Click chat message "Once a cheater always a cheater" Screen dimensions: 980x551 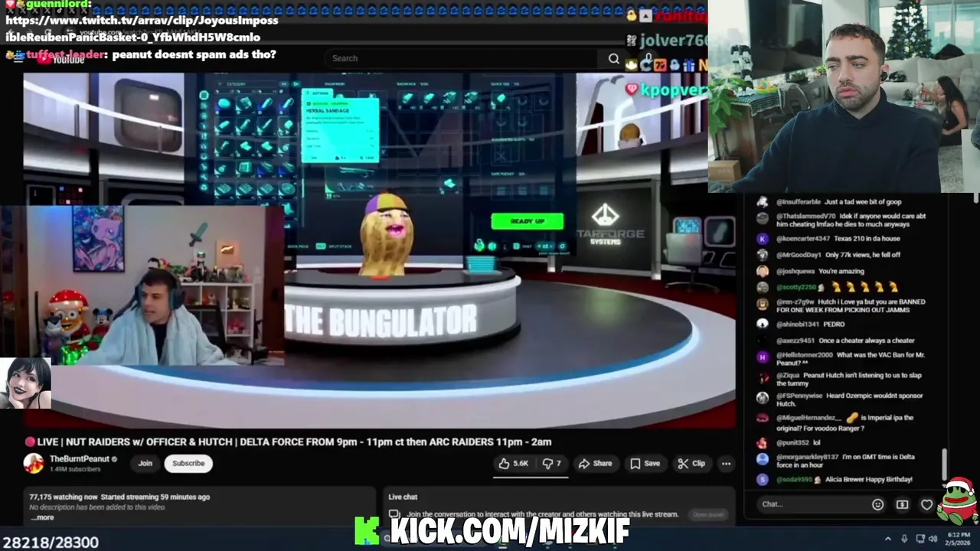pyautogui.click(x=866, y=341)
